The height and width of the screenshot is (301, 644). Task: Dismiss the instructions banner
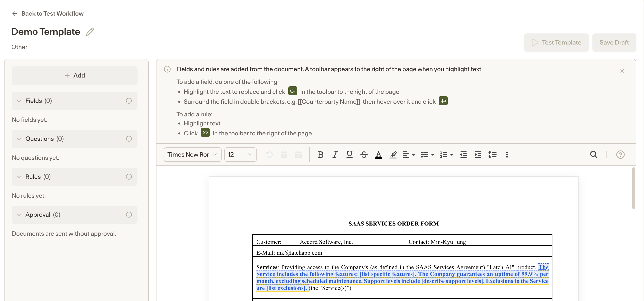[622, 71]
